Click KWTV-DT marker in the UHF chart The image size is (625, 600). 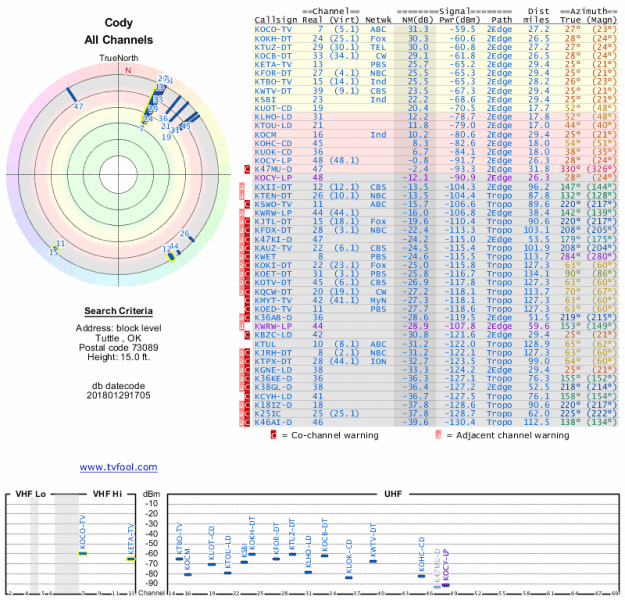(373, 561)
